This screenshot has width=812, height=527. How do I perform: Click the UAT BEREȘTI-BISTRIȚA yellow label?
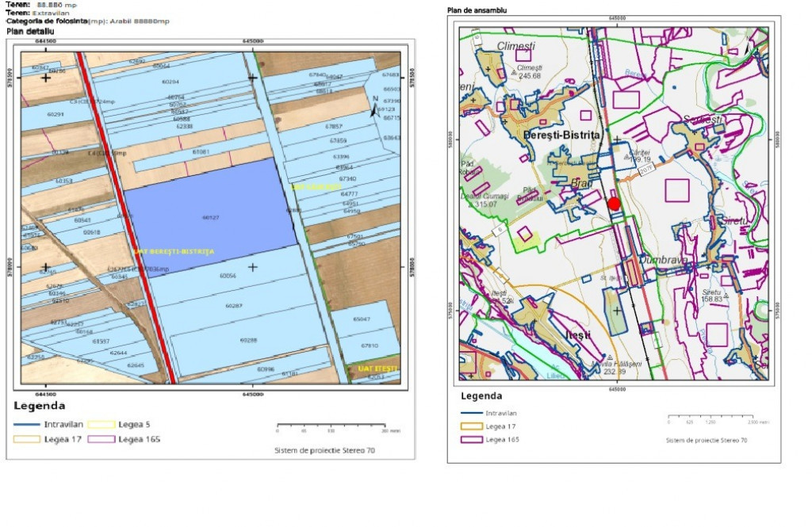click(174, 251)
